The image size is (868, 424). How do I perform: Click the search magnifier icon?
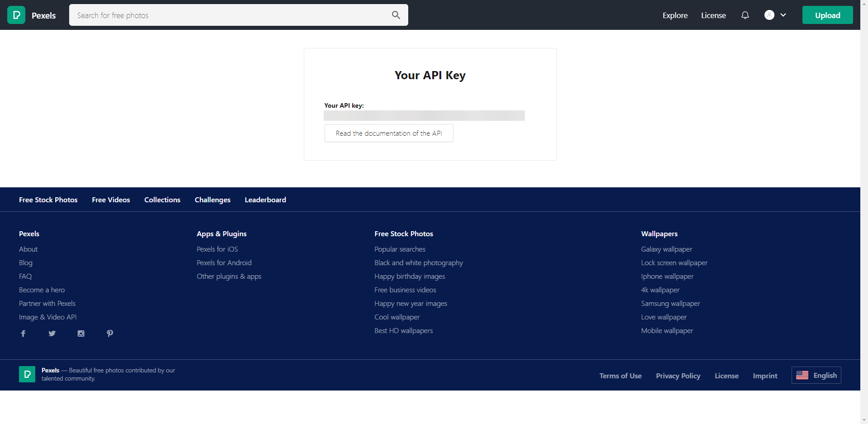pyautogui.click(x=396, y=15)
